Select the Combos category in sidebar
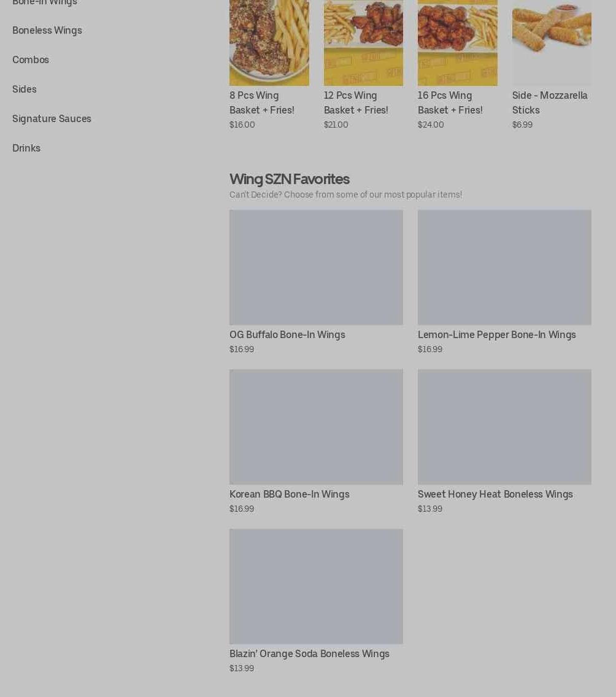This screenshot has width=616, height=697. (31, 60)
